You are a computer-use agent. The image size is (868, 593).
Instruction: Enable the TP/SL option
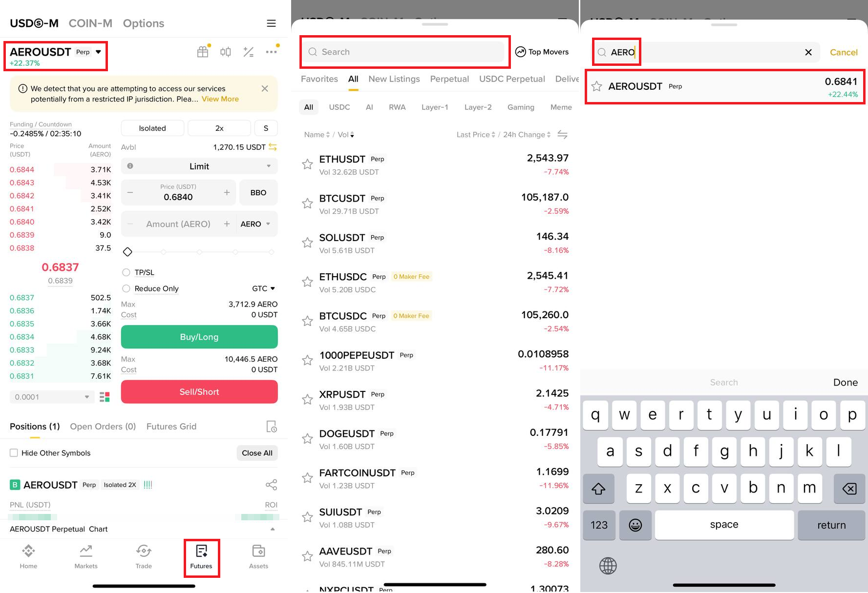pos(126,272)
